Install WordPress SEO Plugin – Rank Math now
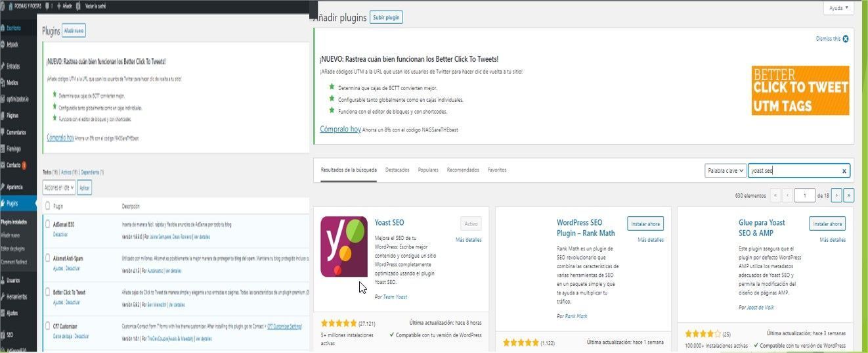The width and height of the screenshot is (868, 353). (x=645, y=224)
